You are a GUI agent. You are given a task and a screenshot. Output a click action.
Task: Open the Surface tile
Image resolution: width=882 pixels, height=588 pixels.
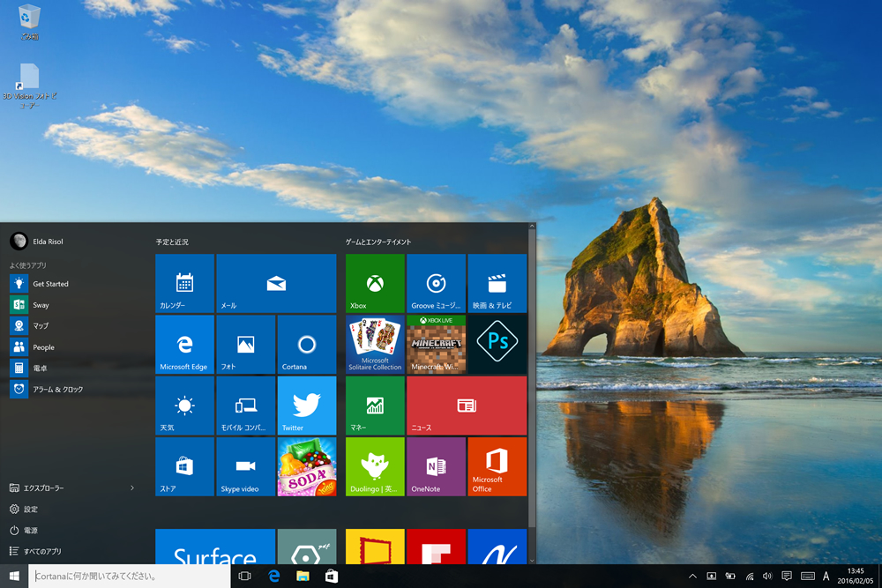pos(215,547)
